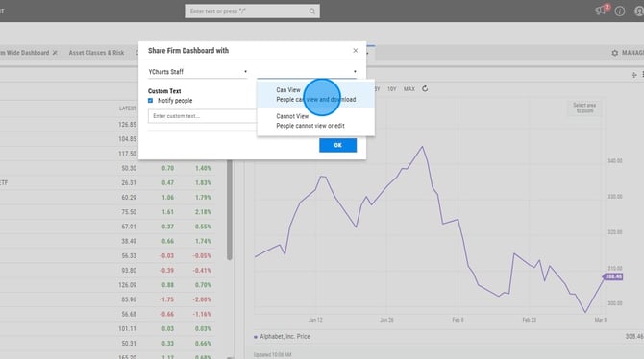Close the Share Firm Dashboard dialog
The height and width of the screenshot is (359, 644).
356,51
